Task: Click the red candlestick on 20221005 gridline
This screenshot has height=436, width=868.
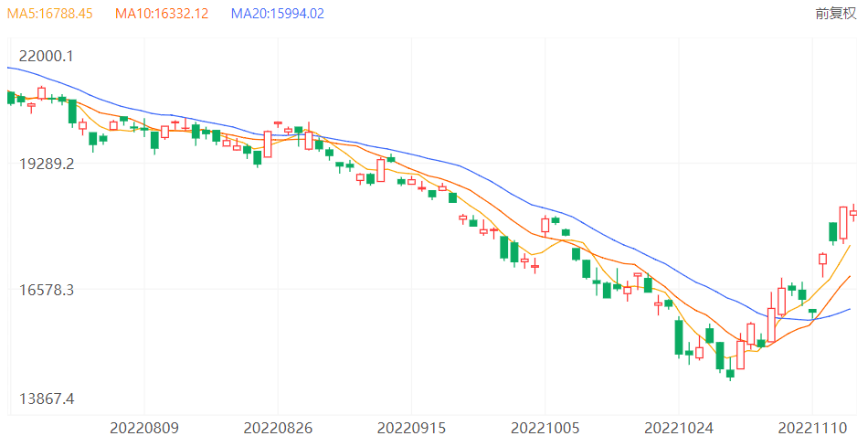Action: (x=545, y=225)
